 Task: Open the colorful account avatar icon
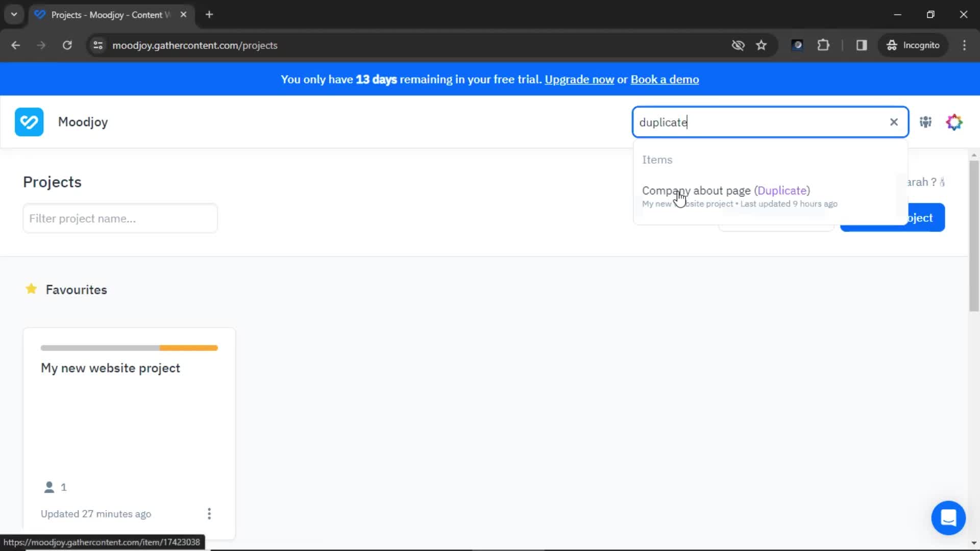tap(954, 122)
